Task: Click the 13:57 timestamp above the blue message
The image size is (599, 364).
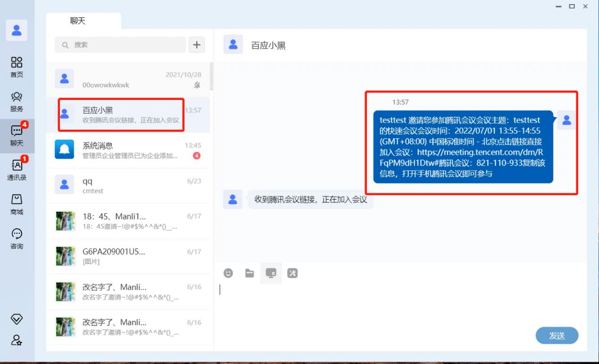Action: pos(400,102)
